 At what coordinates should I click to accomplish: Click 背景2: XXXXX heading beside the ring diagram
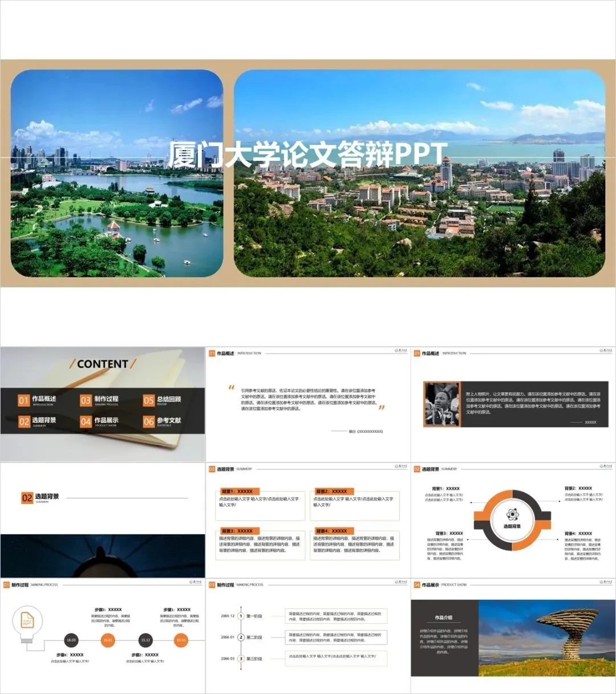(578, 488)
